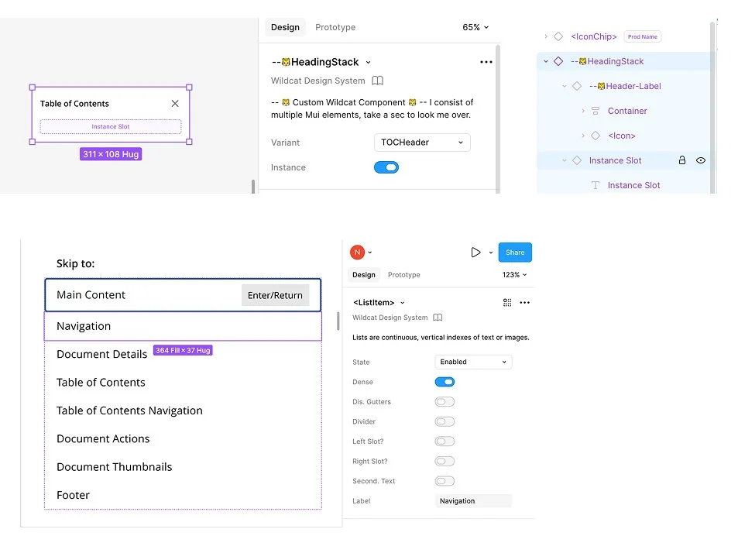Viewport: 738px width, 560px height.
Task: Open dropdown arrow beside Present play button
Action: pos(490,253)
